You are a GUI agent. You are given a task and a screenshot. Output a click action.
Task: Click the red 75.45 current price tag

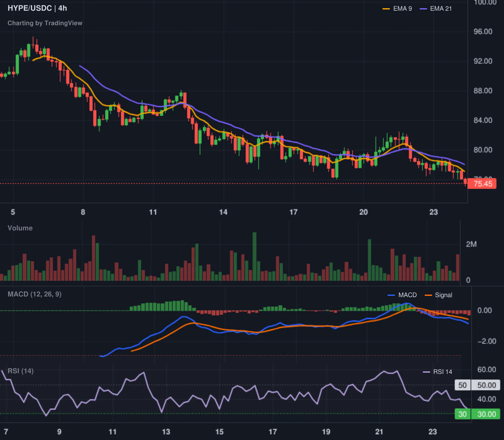[x=482, y=183]
